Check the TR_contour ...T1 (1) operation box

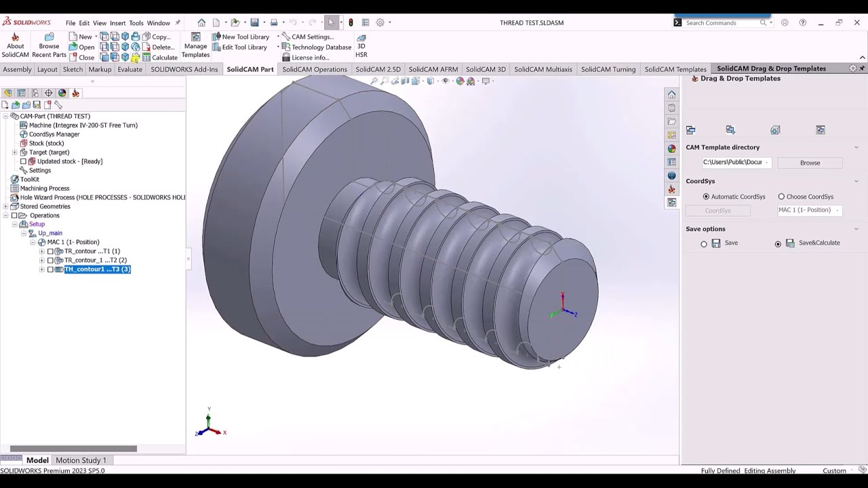[50, 251]
